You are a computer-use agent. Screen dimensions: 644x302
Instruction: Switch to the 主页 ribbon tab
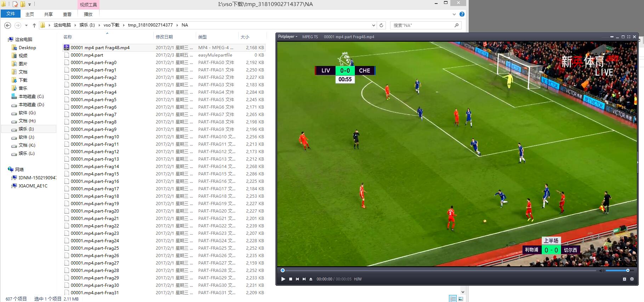click(30, 14)
